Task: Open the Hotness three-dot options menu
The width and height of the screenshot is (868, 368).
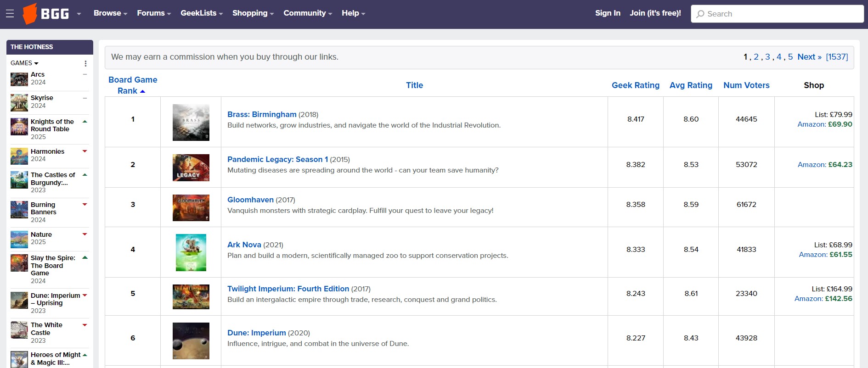Action: coord(85,63)
